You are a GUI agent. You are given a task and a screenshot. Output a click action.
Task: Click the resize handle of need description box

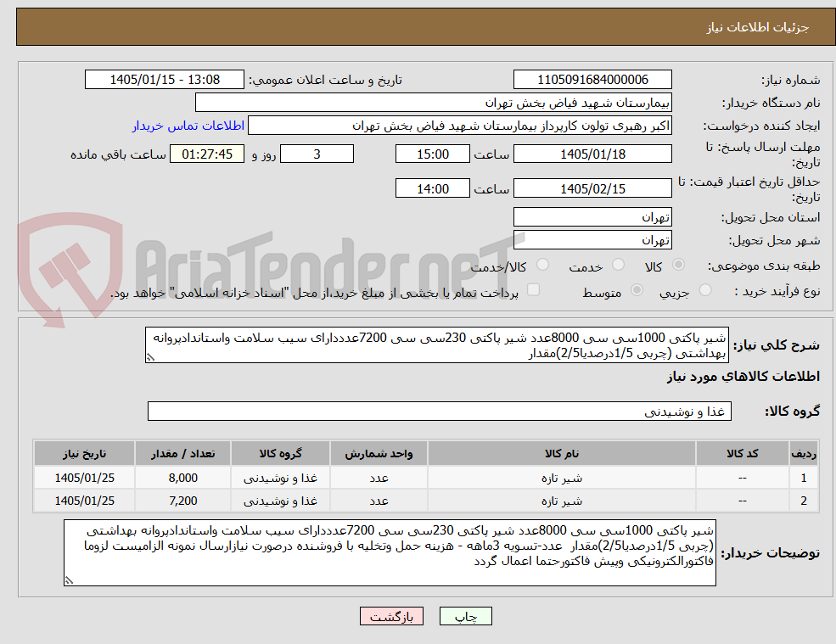pyautogui.click(x=150, y=357)
